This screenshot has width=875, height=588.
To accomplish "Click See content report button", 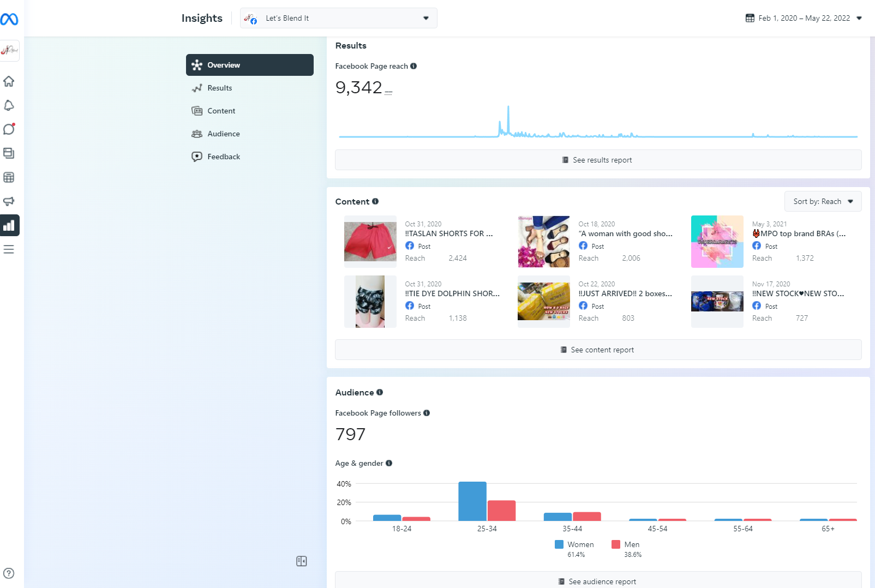I will (x=598, y=350).
